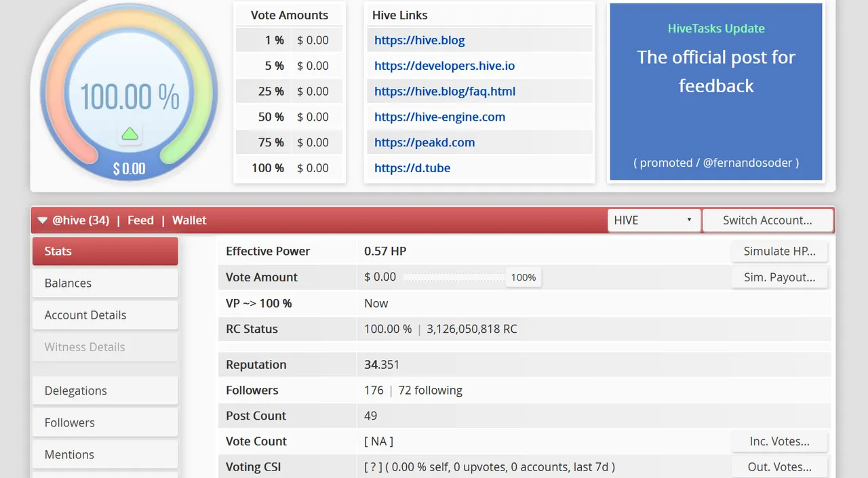This screenshot has width=868, height=478.
Task: Click the Voting CSI value text
Action: pos(490,466)
